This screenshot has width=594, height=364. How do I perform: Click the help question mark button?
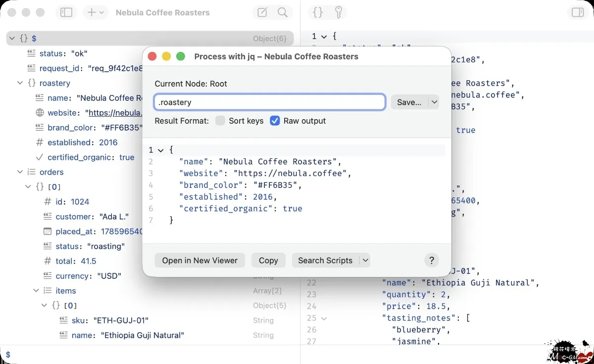[x=431, y=261]
